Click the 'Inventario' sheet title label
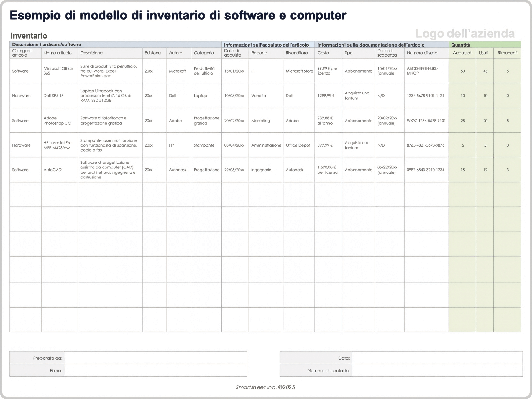The width and height of the screenshot is (532, 399). pyautogui.click(x=29, y=36)
